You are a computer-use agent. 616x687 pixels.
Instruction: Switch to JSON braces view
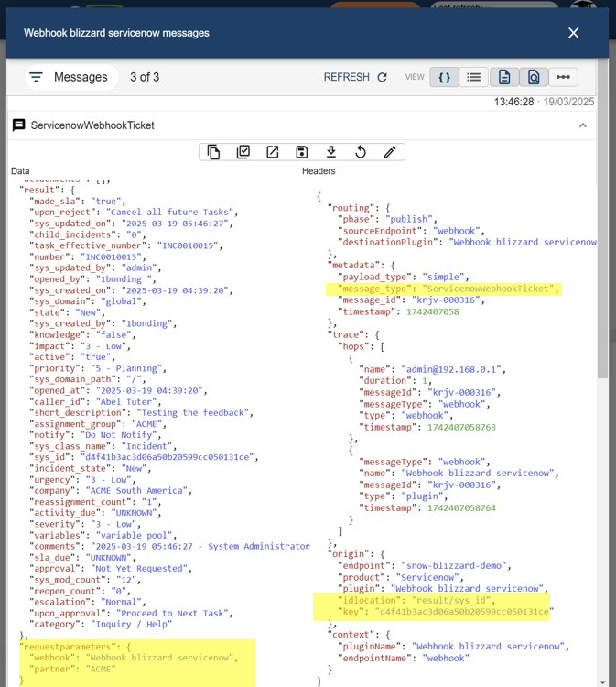[444, 77]
